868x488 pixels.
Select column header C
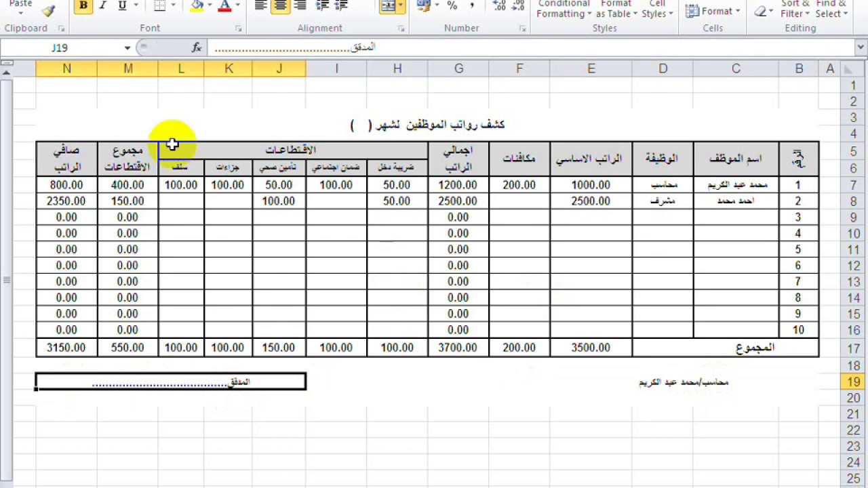tap(736, 68)
